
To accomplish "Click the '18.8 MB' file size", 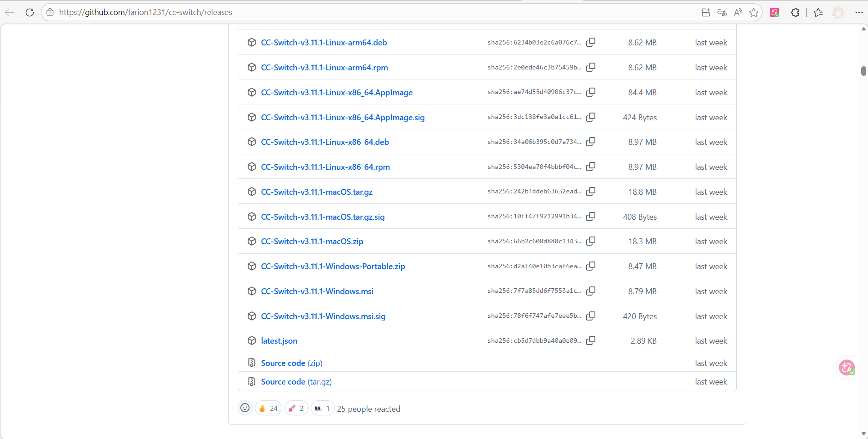I will coord(643,192).
